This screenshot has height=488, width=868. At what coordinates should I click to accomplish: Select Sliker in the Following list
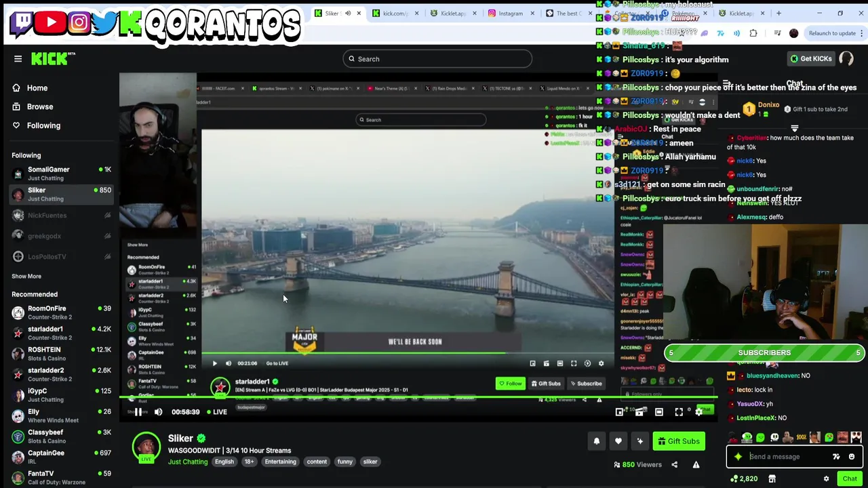pos(61,194)
